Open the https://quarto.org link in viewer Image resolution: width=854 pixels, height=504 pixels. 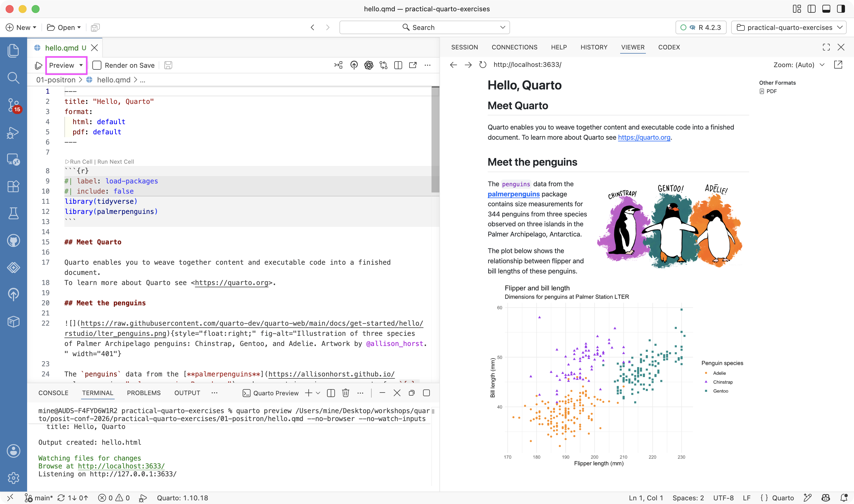pos(644,137)
